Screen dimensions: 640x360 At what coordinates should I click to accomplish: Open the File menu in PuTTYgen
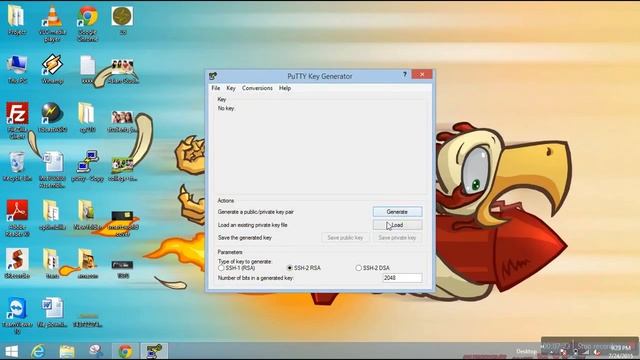click(x=216, y=88)
